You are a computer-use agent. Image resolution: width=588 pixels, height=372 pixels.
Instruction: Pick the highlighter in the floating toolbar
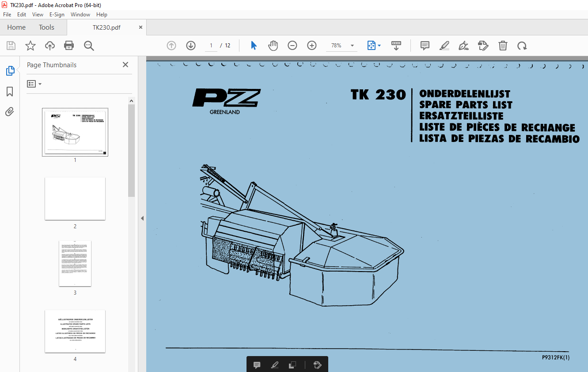coord(274,365)
